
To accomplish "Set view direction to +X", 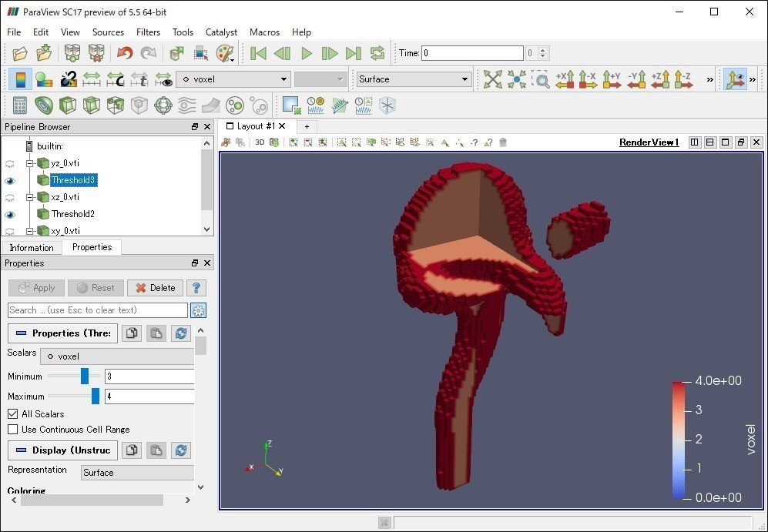I will 565,79.
